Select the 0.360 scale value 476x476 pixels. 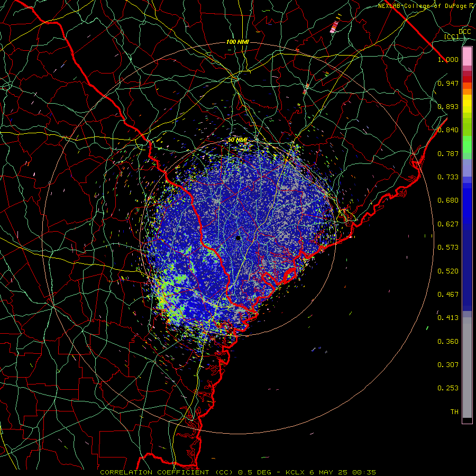(x=448, y=342)
